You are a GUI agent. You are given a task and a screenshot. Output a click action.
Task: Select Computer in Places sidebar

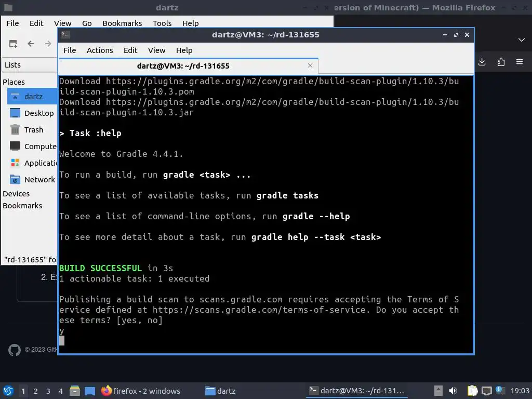coord(32,146)
